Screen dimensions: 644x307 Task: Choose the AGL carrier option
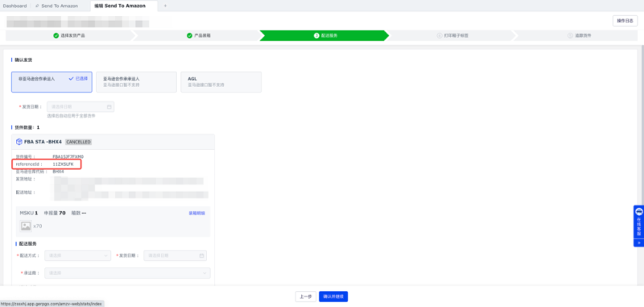pyautogui.click(x=221, y=81)
